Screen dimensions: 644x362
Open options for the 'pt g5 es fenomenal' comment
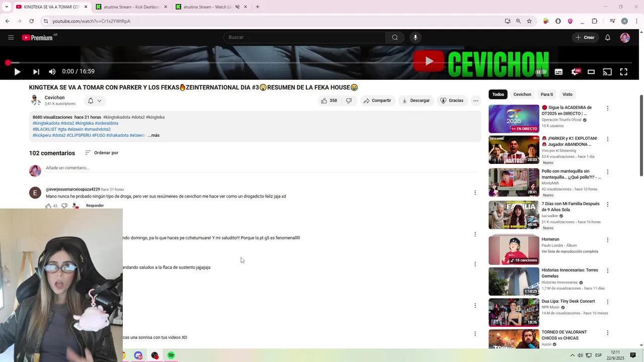[475, 234]
